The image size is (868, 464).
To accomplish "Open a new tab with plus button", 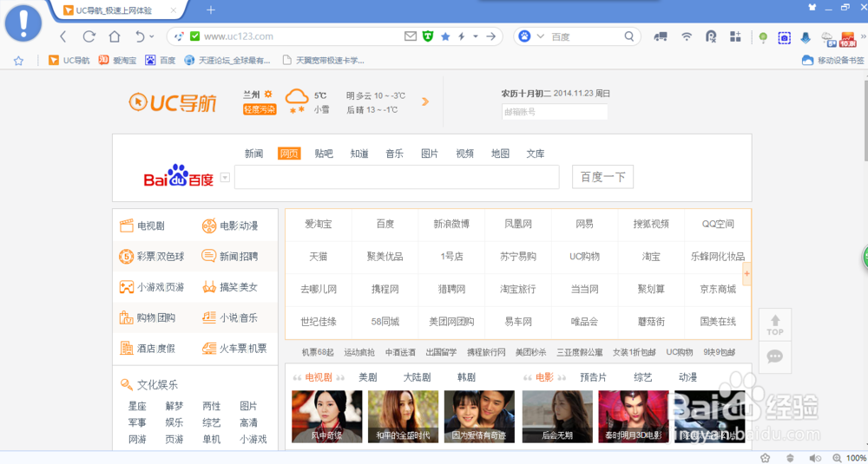I will (x=210, y=10).
